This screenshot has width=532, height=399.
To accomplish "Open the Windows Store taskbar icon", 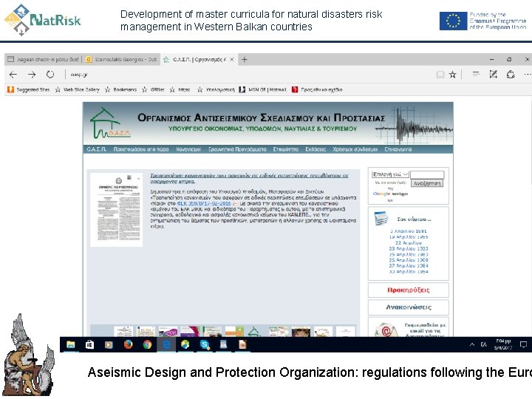I will (89, 345).
